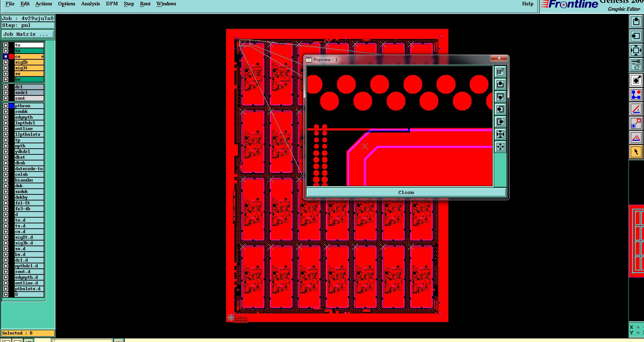Select the biaozhu layer name
Screen dimensions: 644x342
[29, 180]
